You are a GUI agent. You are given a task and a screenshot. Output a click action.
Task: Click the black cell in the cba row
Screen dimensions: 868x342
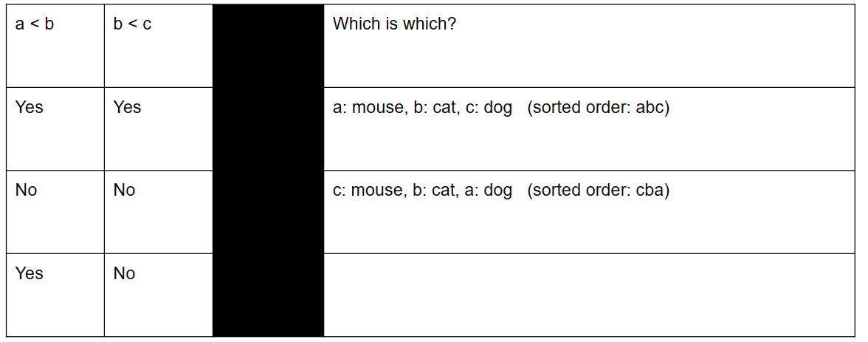point(268,212)
